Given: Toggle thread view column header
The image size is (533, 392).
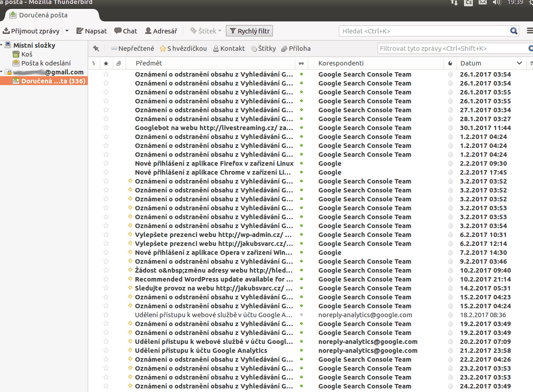Looking at the screenshot, I should point(94,63).
